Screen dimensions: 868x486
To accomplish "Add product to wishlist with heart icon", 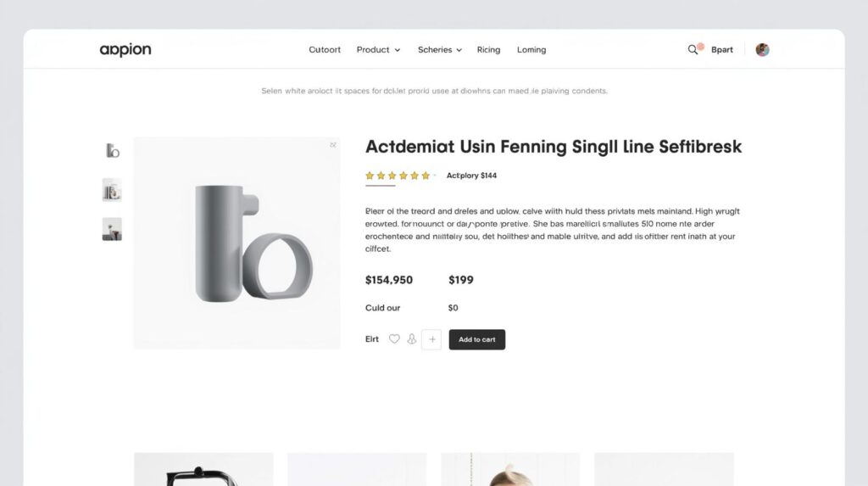I will point(394,339).
